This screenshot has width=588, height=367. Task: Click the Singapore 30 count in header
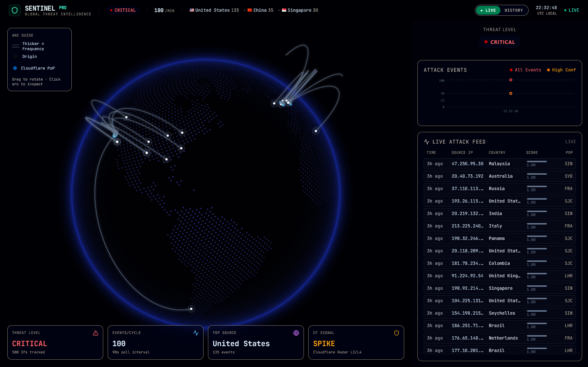click(x=300, y=10)
